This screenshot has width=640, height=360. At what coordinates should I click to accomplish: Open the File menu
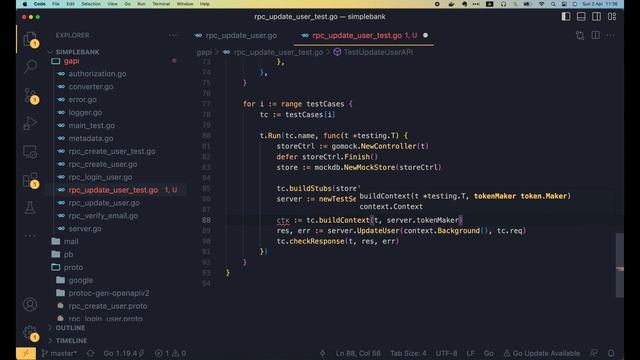tap(56, 4)
